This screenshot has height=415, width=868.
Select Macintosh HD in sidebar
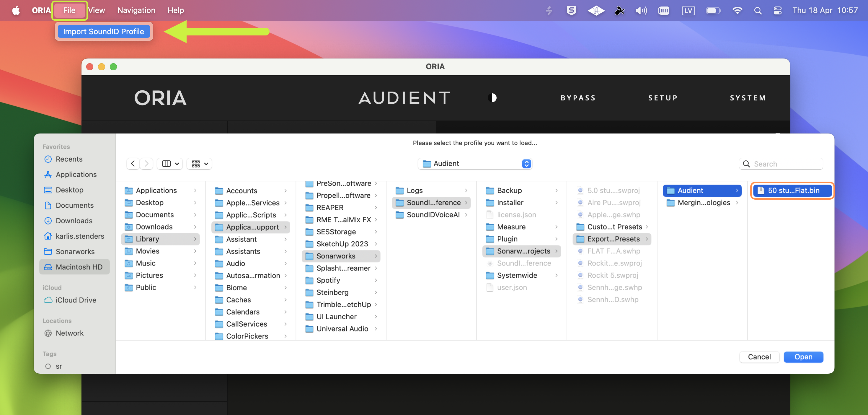74,267
